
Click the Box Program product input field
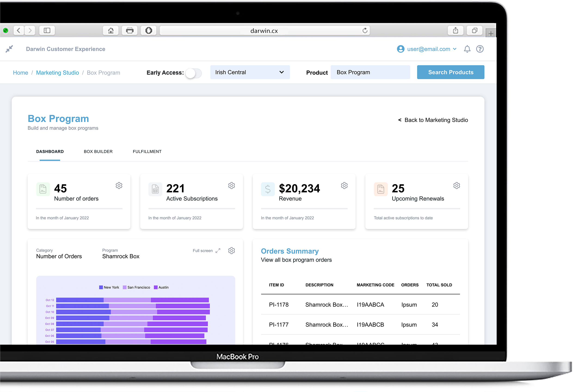[x=370, y=72]
